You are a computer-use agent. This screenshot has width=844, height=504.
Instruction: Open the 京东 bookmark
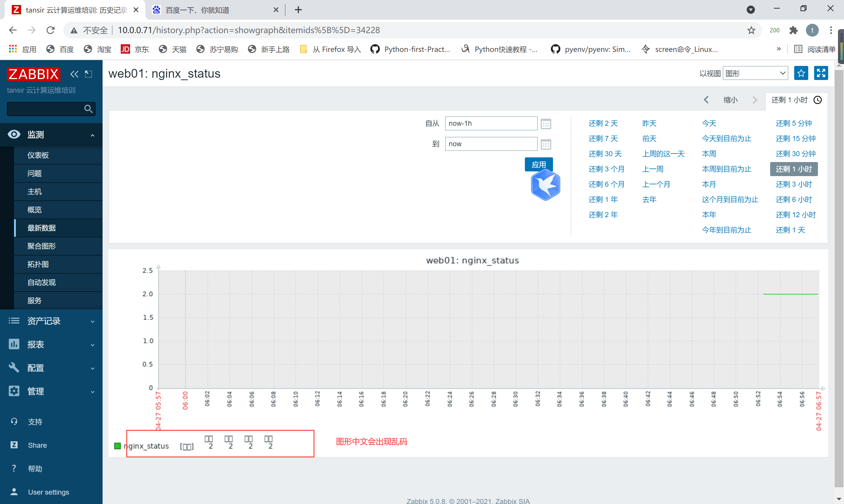pyautogui.click(x=135, y=49)
